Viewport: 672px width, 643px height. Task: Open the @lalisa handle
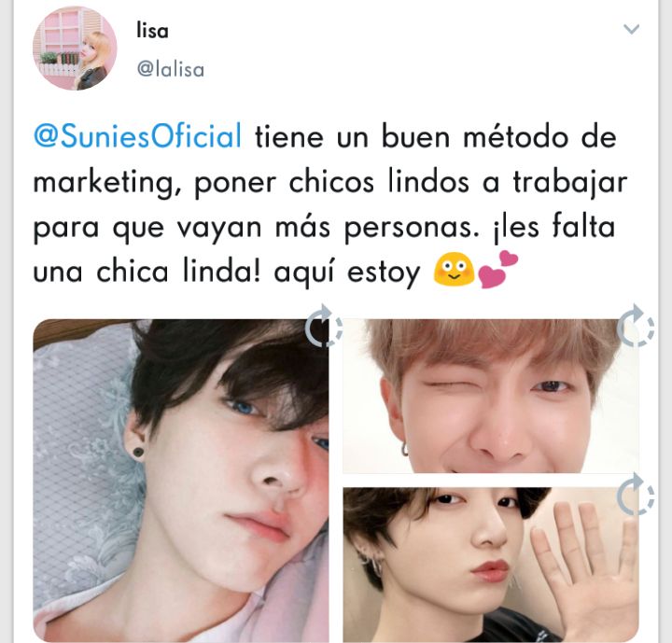point(171,69)
